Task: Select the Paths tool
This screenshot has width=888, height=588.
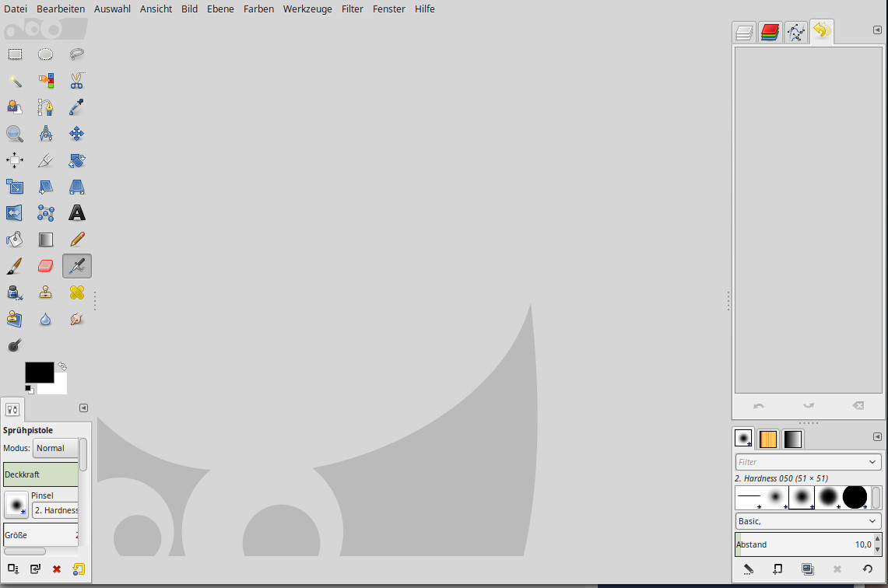Action: point(45,107)
